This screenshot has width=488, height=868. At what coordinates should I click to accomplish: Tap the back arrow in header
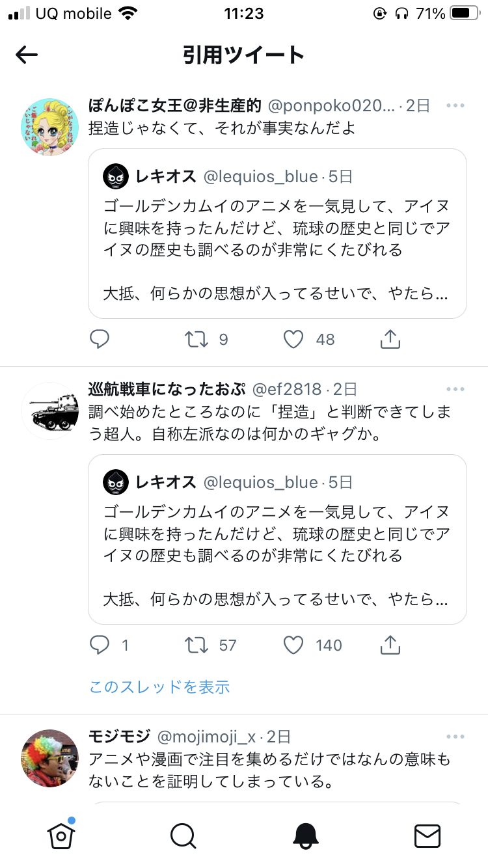(x=27, y=55)
